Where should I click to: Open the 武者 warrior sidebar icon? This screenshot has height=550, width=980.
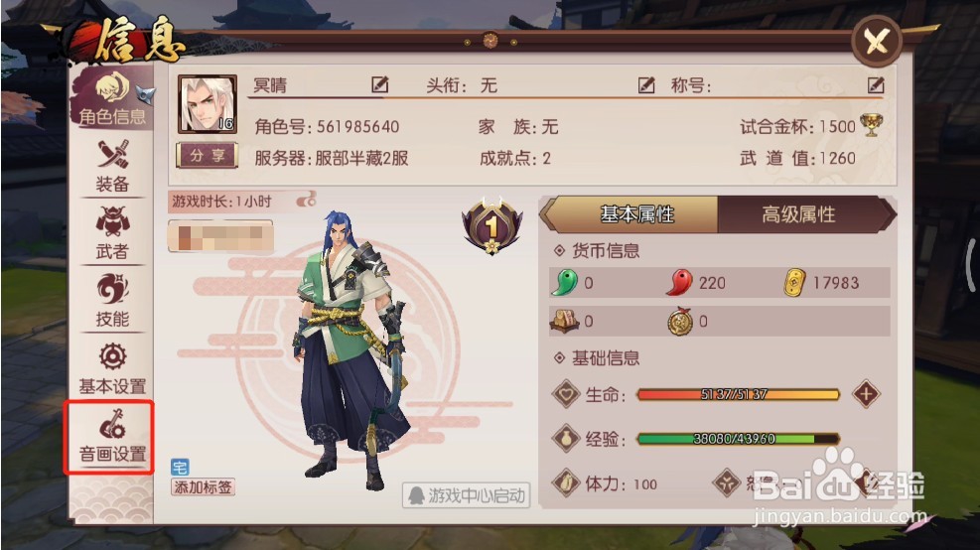(x=112, y=233)
